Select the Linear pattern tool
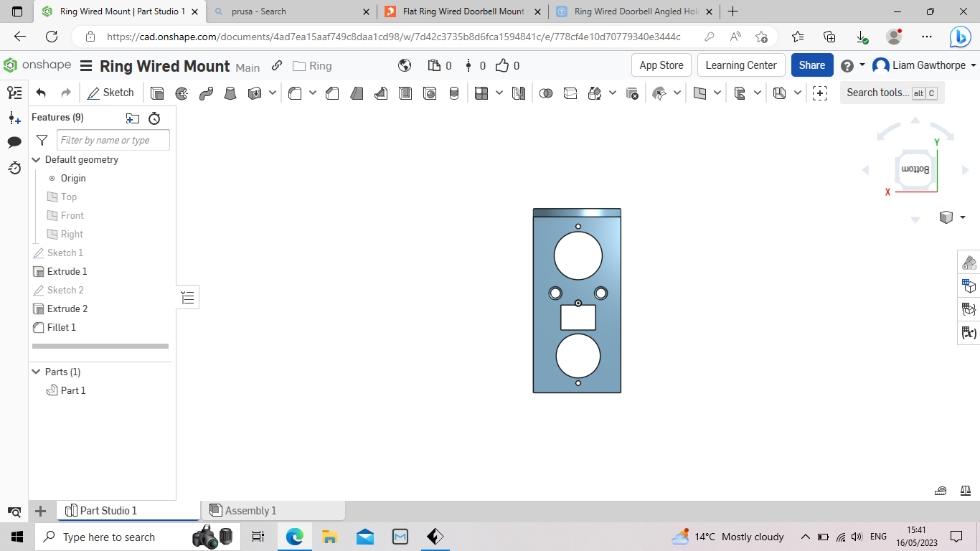Screen dimensions: 980x551 pos(481,93)
